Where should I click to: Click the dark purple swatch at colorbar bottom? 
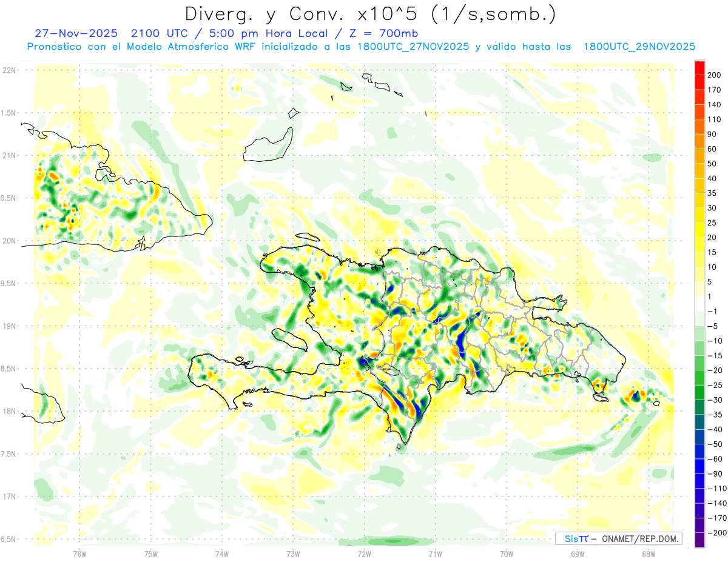[x=699, y=540]
